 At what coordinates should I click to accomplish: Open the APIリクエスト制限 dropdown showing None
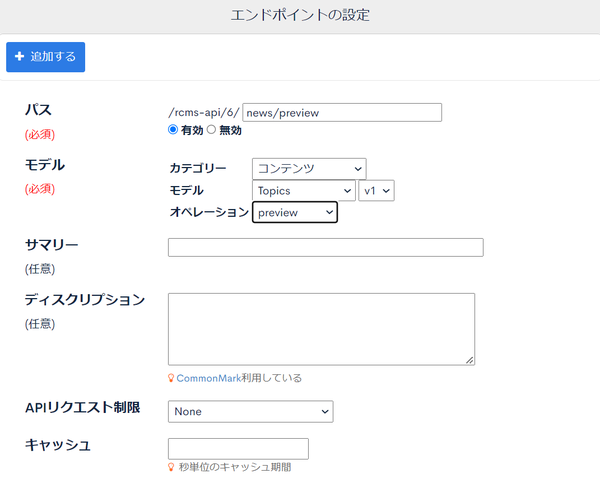pos(251,411)
